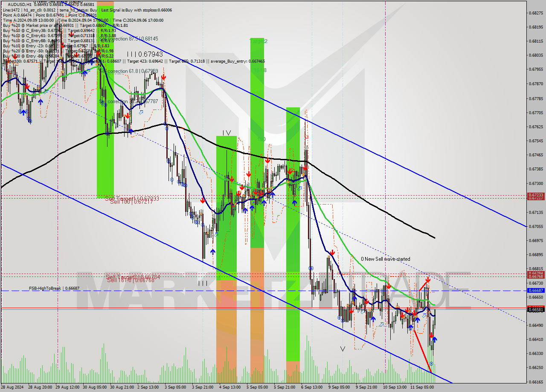This screenshot has height=392, width=546.
Task: Click the '0 New Sell wave started' annotation
Action: [386, 259]
